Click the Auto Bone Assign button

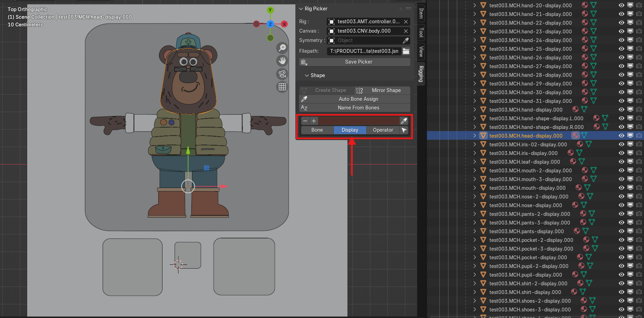358,99
